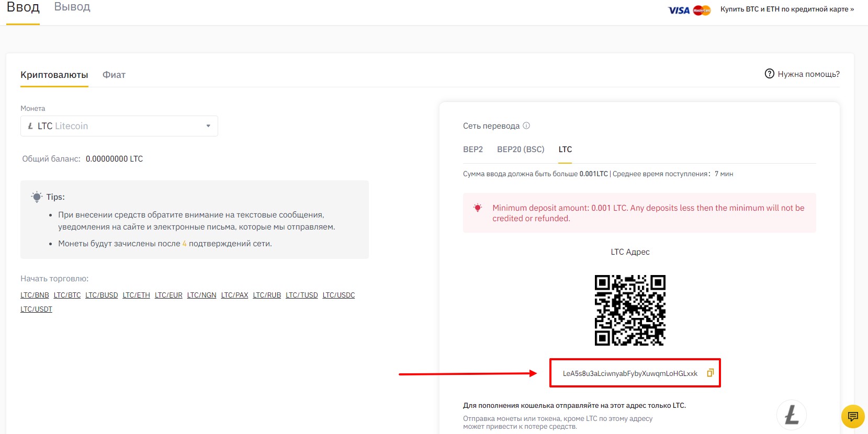Image resolution: width=868 pixels, height=434 pixels.
Task: Switch to the Фиат tab
Action: (114, 75)
